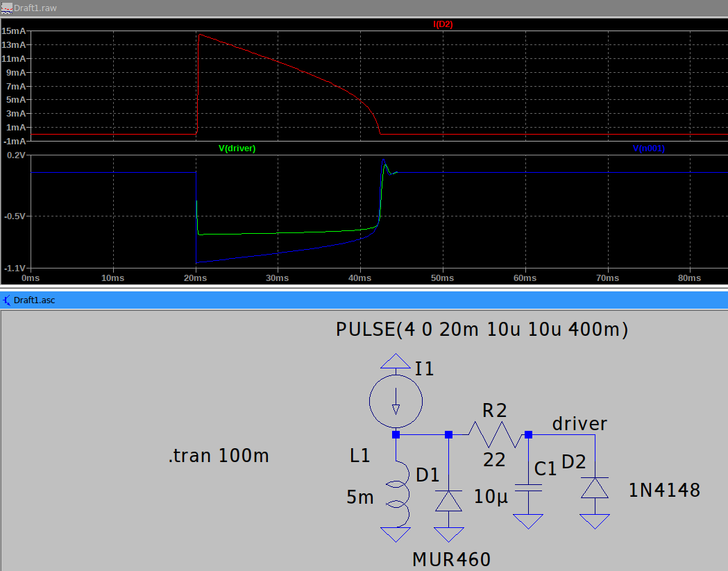Click the V(n001) trace label
This screenshot has height=571, width=728.
652,148
